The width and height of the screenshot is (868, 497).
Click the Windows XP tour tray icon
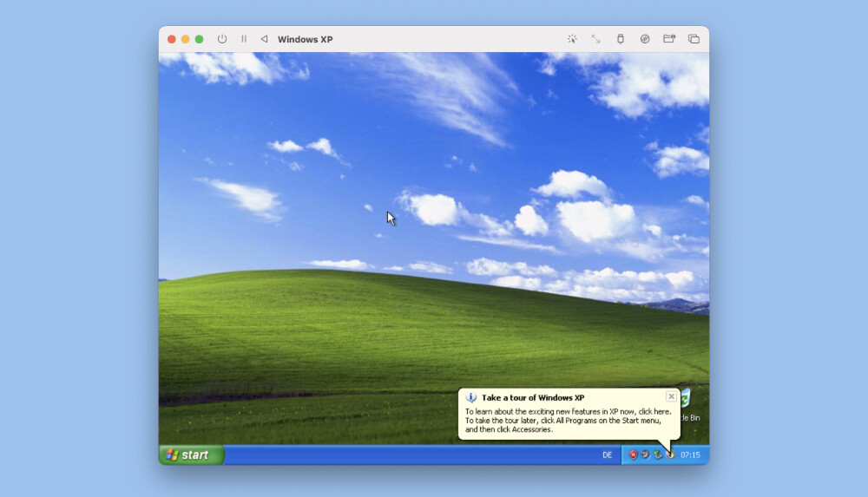[669, 454]
